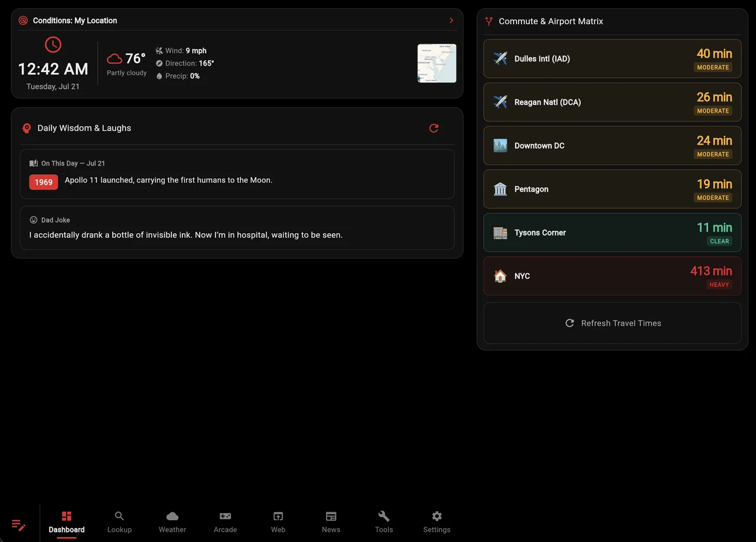Click the Pentagon building icon
Image resolution: width=756 pixels, height=542 pixels.
click(x=500, y=189)
